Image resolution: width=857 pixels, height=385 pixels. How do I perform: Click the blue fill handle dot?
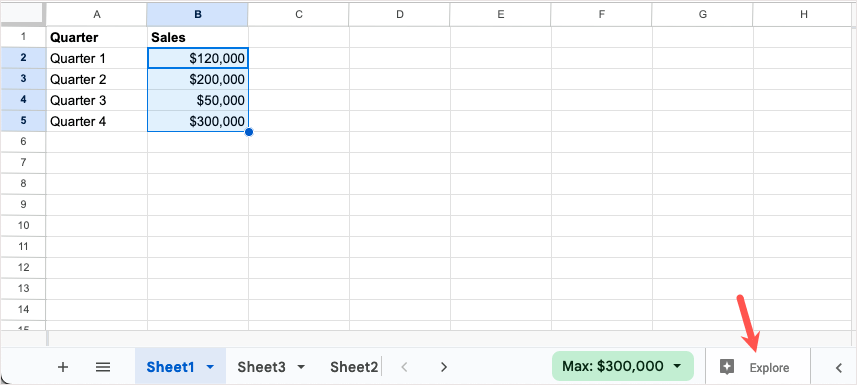coord(249,132)
